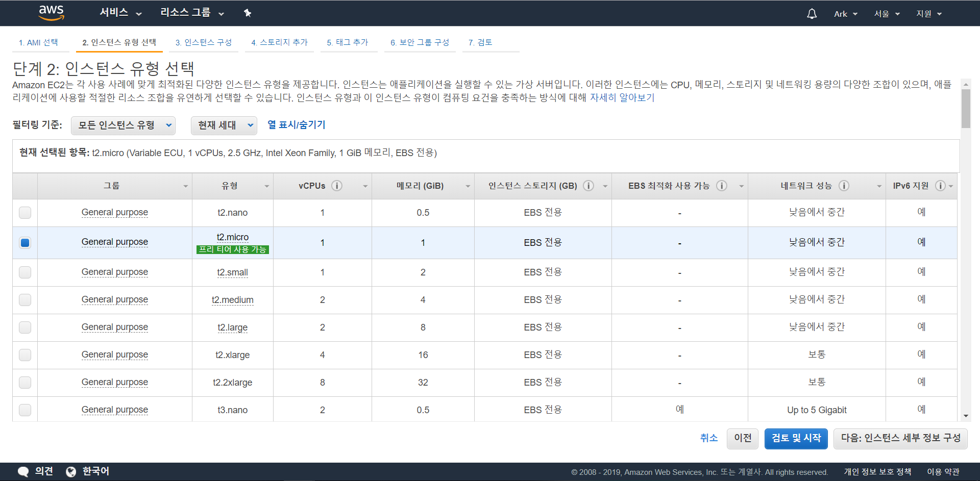Click the vertical scrollbar thumb

pyautogui.click(x=966, y=109)
